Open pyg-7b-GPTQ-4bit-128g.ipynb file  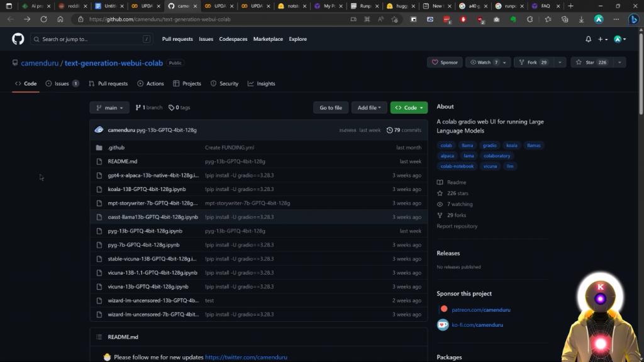[x=143, y=245]
